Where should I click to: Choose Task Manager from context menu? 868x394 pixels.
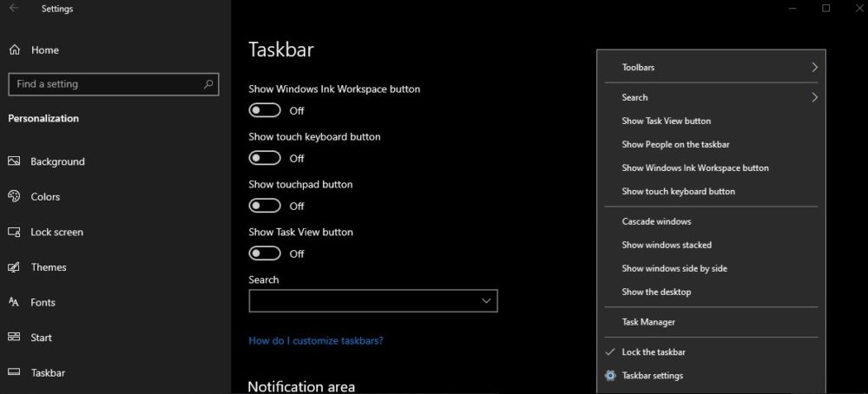click(x=648, y=322)
